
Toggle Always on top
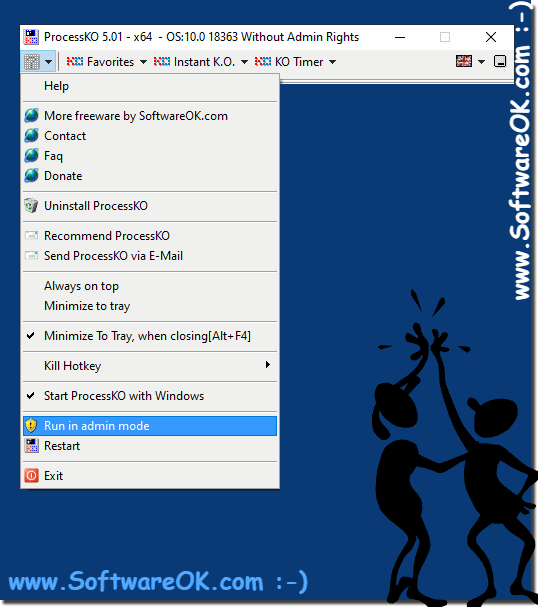(150, 286)
